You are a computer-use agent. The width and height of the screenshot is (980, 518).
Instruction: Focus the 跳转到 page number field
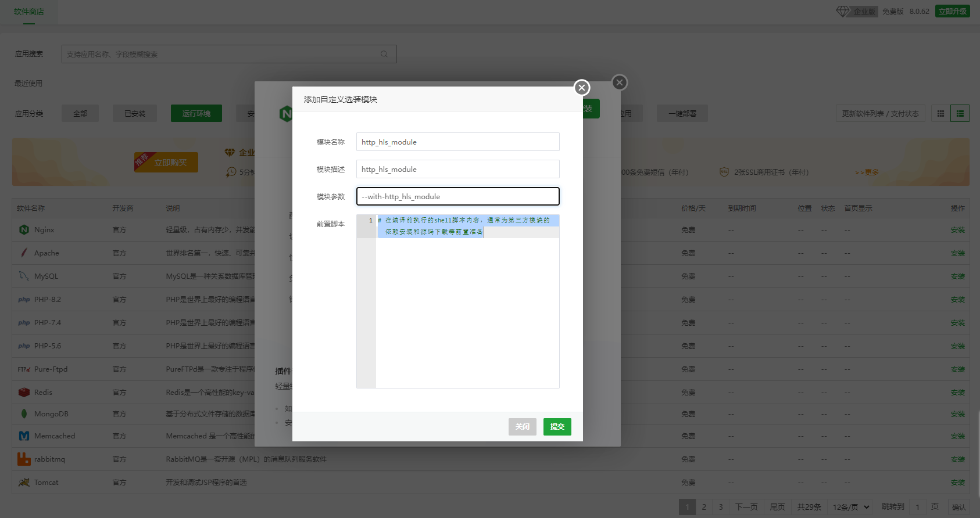click(x=918, y=507)
